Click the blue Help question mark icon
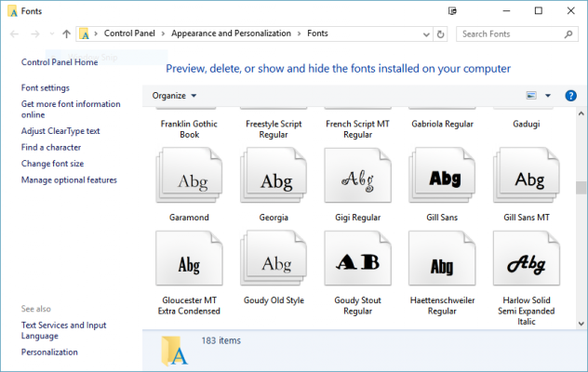588x372 pixels. coord(570,96)
